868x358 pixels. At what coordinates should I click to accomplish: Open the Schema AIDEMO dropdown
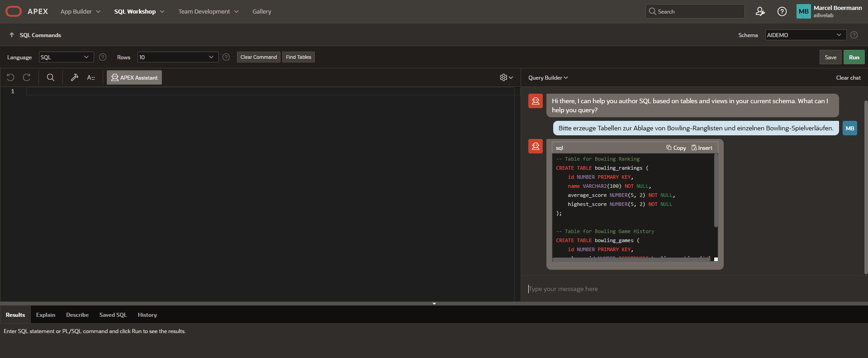[x=806, y=35]
